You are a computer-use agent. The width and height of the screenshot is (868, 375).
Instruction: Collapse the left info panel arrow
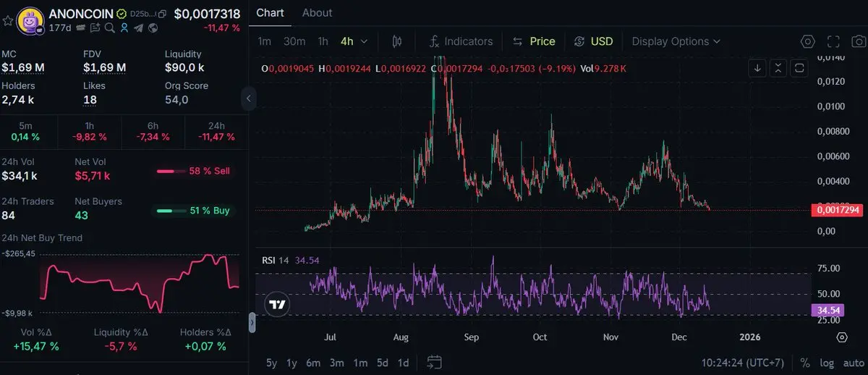pyautogui.click(x=249, y=98)
